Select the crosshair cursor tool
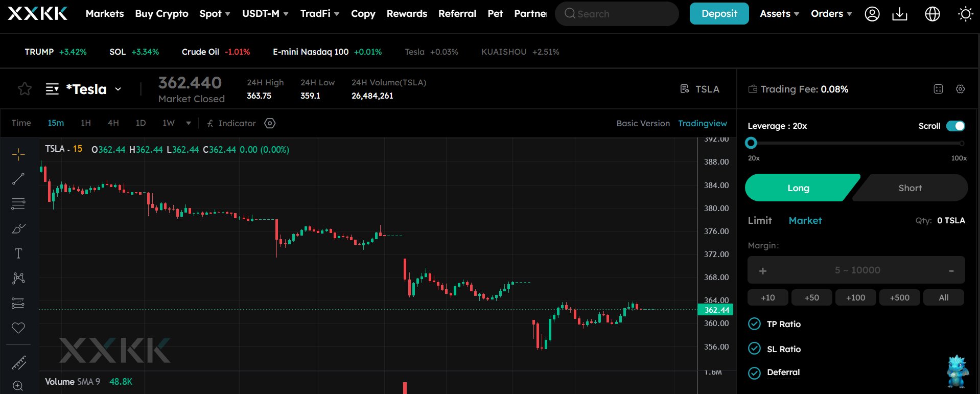Image resolution: width=980 pixels, height=394 pixels. pyautogui.click(x=18, y=154)
